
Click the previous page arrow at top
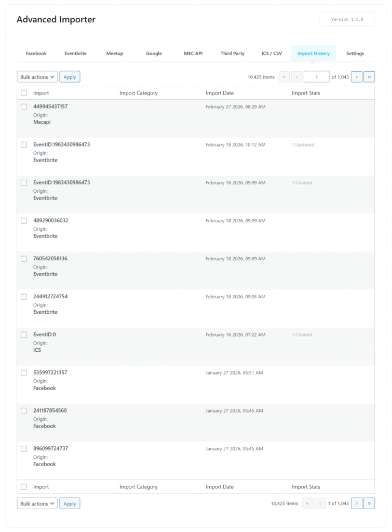[296, 76]
